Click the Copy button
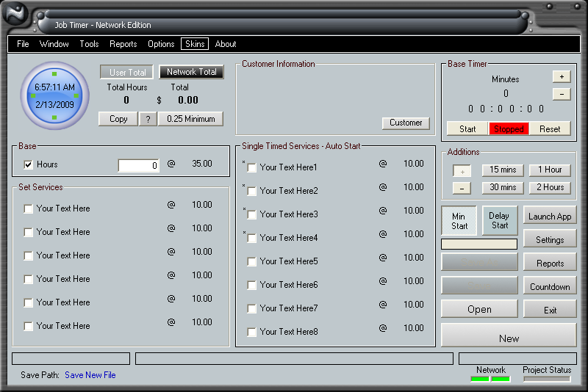This screenshot has width=588, height=392. (x=118, y=119)
